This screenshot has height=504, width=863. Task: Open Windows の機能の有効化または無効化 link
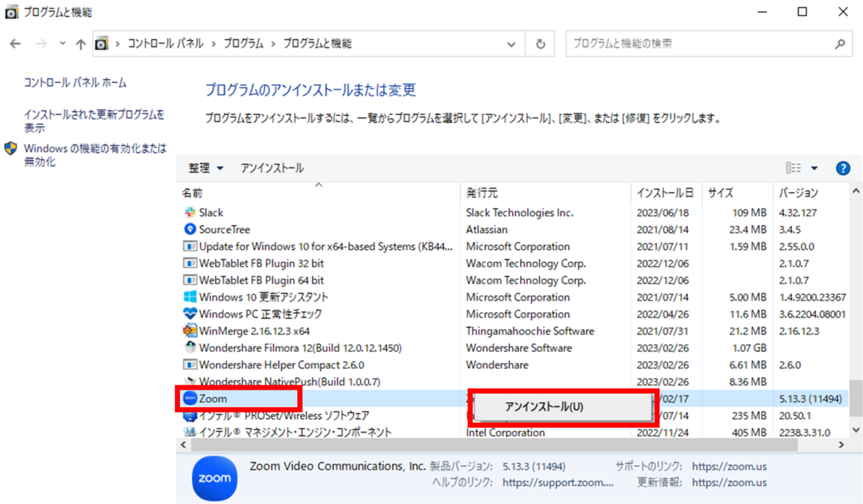(x=95, y=155)
